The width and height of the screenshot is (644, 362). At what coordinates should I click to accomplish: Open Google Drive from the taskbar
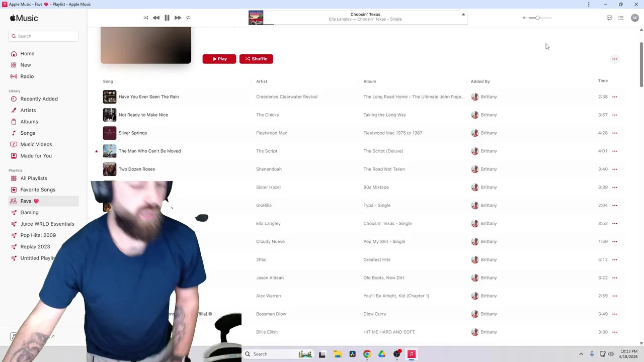(382, 354)
